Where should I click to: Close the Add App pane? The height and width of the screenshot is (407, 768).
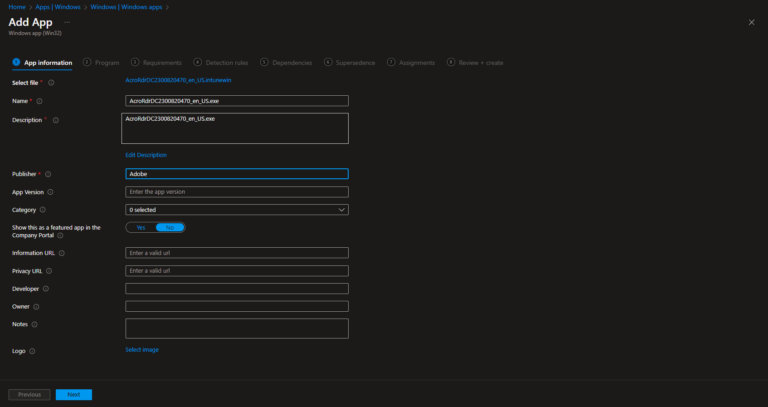coord(751,23)
